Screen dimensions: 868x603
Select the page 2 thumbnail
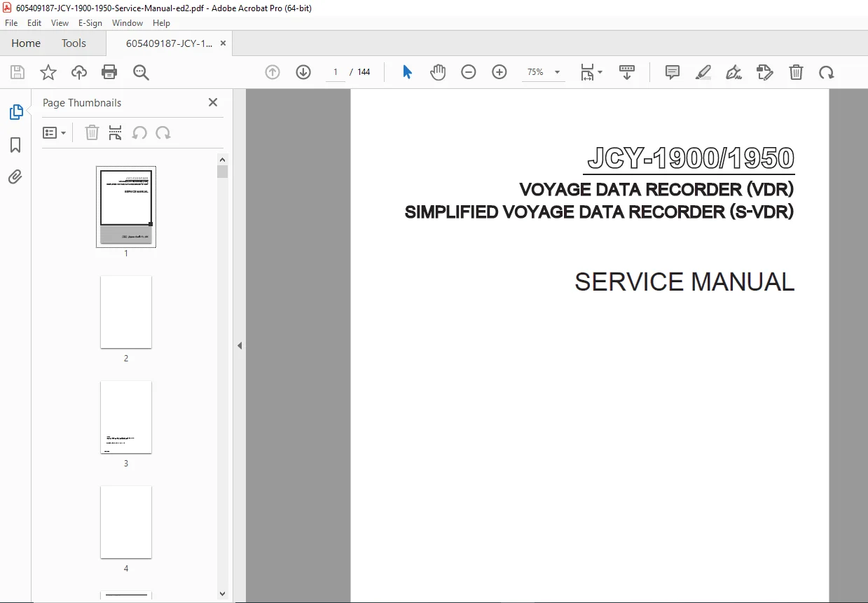pos(126,312)
